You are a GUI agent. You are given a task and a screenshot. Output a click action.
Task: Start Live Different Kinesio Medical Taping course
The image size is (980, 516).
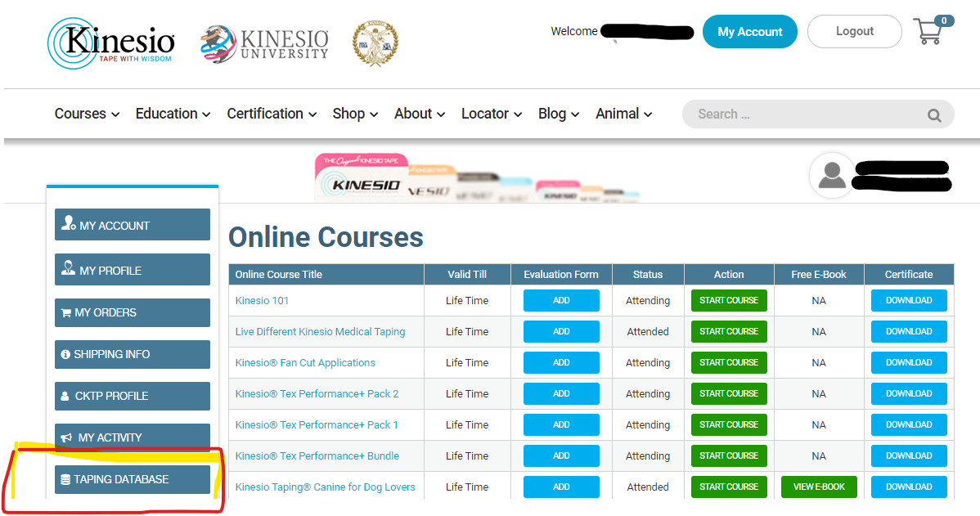click(729, 332)
